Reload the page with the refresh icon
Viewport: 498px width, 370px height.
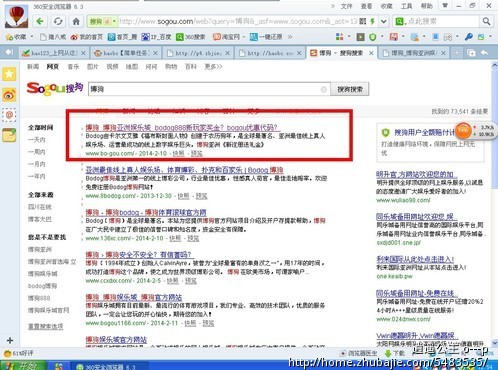(58, 22)
